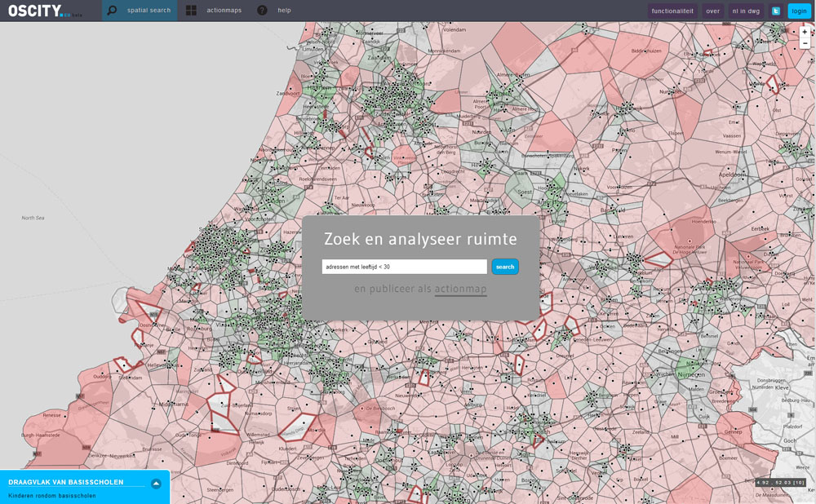Click the 'Wenum-Wiesel' map label
Viewport: 816px width, 504px height.
click(730, 152)
